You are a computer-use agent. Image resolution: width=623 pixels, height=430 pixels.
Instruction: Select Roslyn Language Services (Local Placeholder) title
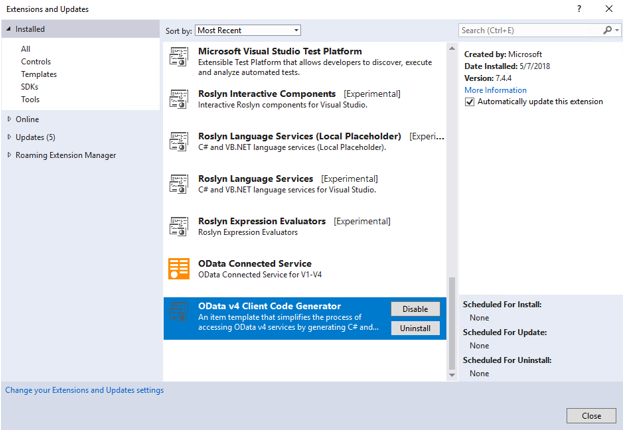(300, 136)
